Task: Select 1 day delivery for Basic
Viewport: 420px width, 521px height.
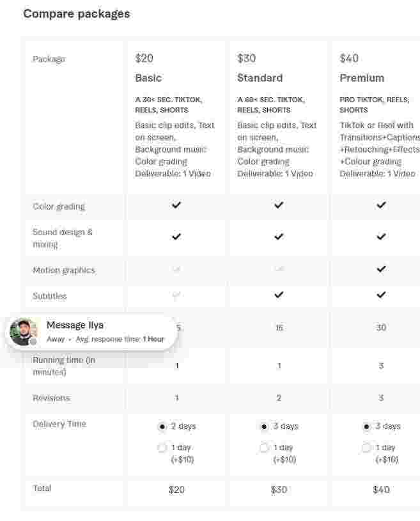Action: click(162, 447)
